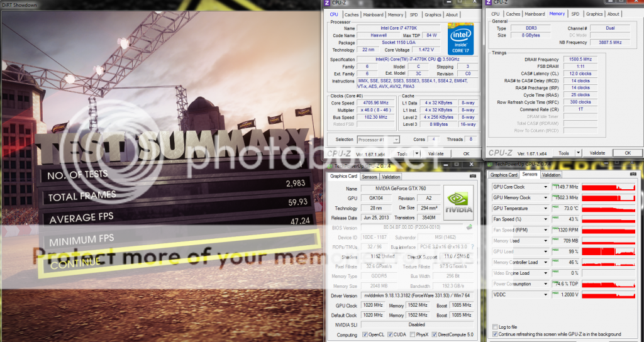Enable the Log to file checkbox
Image resolution: width=644 pixels, height=342 pixels.
coord(494,327)
